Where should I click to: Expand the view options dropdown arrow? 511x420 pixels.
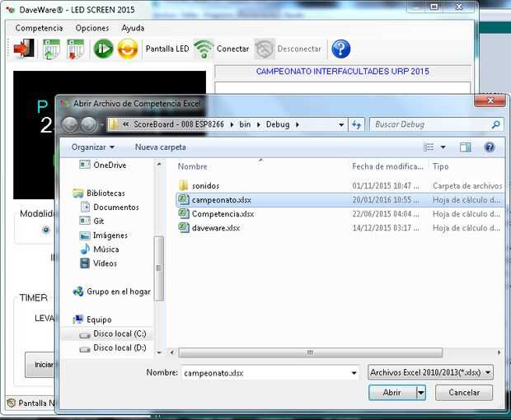coord(443,147)
